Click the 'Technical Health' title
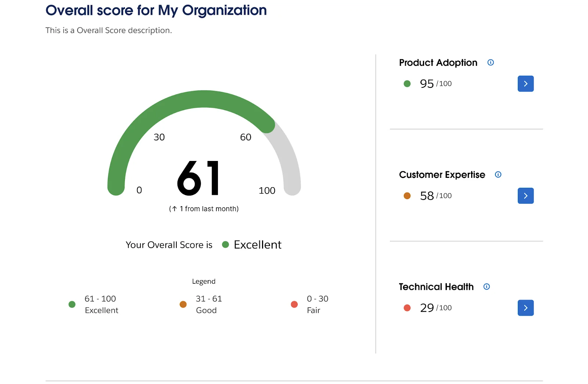The height and width of the screenshot is (384, 588). [436, 287]
